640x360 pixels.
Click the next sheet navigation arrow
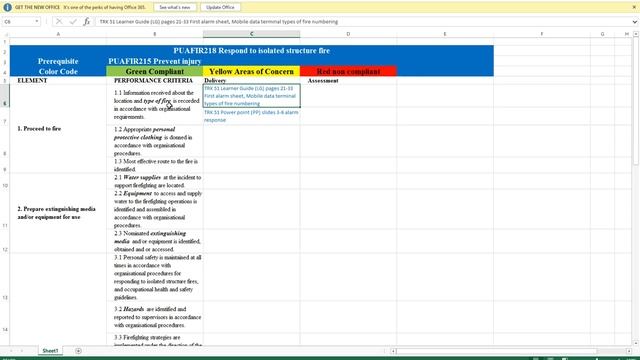[22, 351]
